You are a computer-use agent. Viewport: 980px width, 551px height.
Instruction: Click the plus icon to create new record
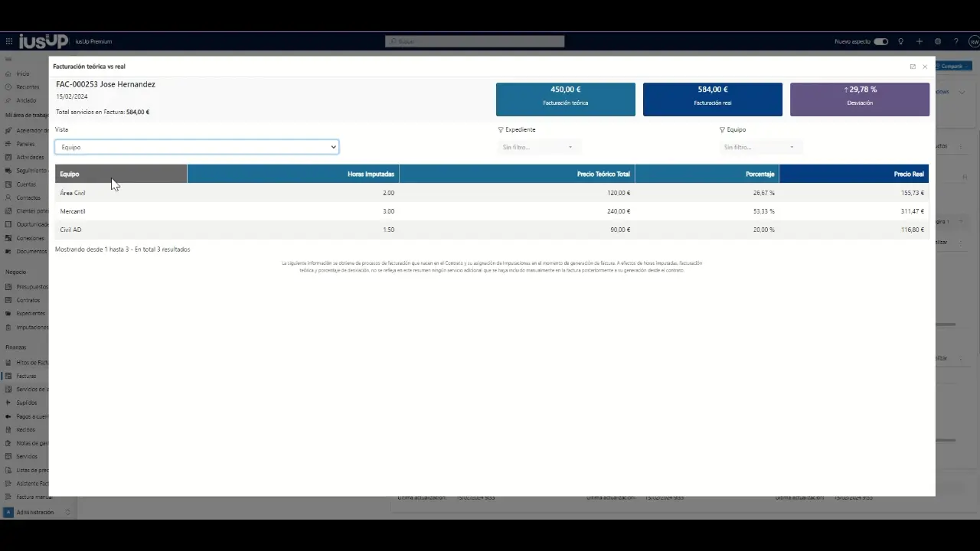click(920, 41)
